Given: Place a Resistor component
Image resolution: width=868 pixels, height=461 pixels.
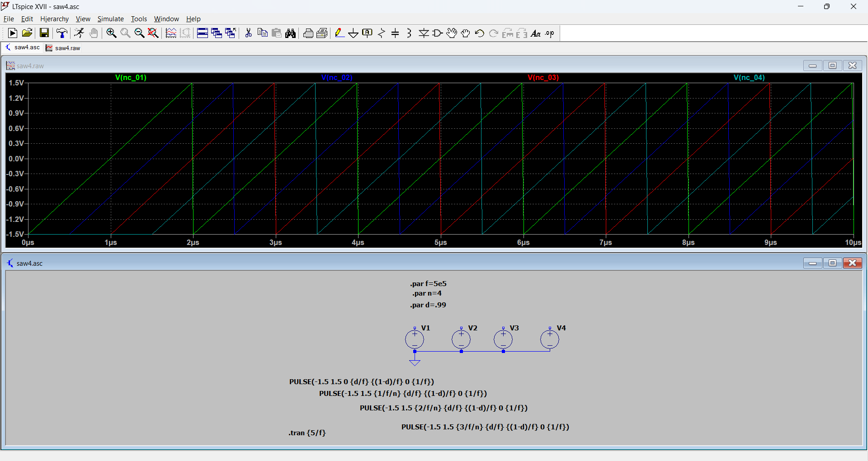Looking at the screenshot, I should coord(382,33).
